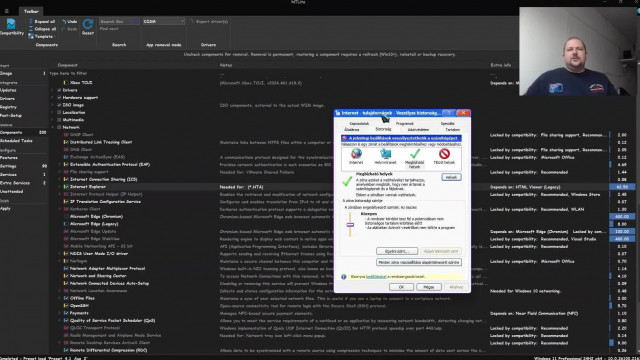Select the Features sidebar page
The width and height of the screenshot is (640, 360).
tap(9, 158)
